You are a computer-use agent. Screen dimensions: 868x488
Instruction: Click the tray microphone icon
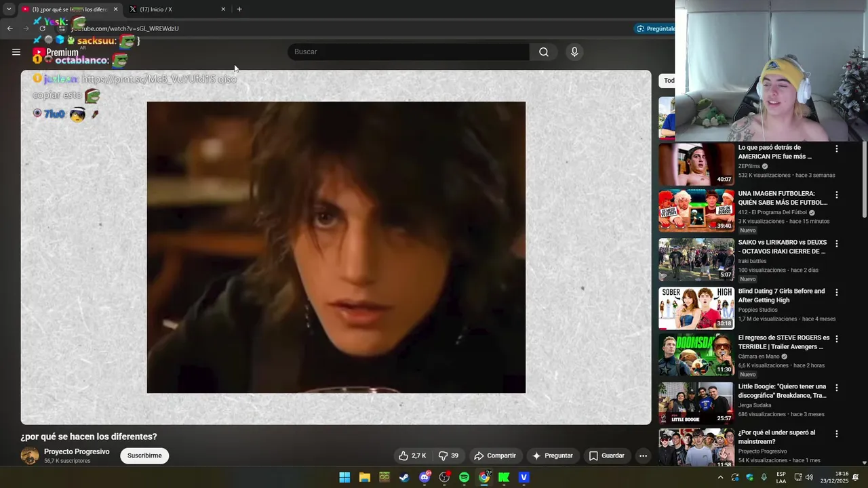coord(764,477)
